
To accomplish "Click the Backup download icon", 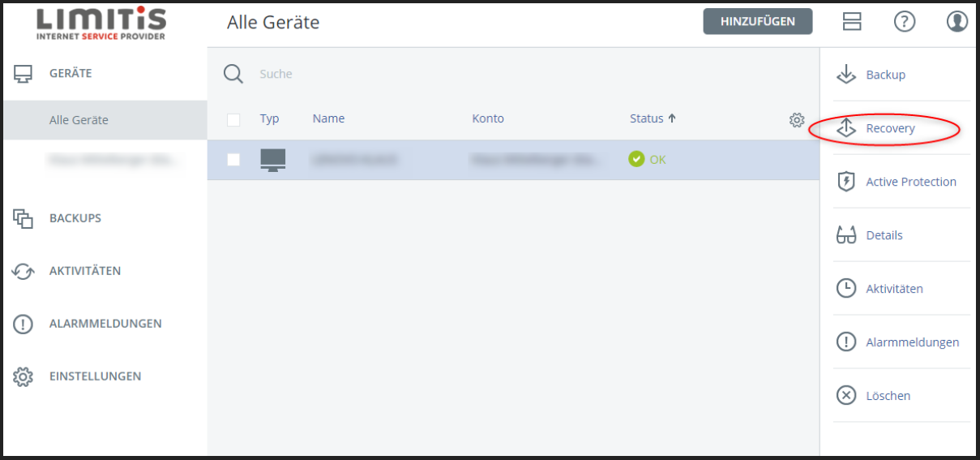I will 846,75.
